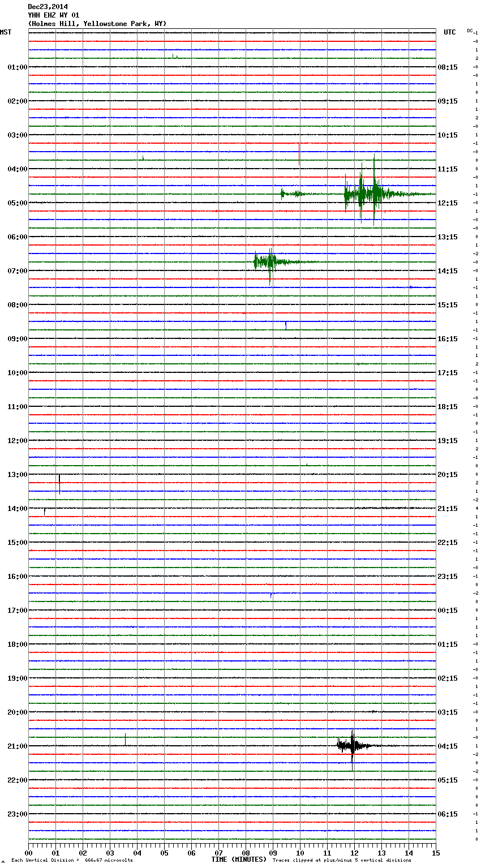The height and width of the screenshot is (868, 481).
Task: Click the "06:00" MST time label
Action: click(18, 237)
